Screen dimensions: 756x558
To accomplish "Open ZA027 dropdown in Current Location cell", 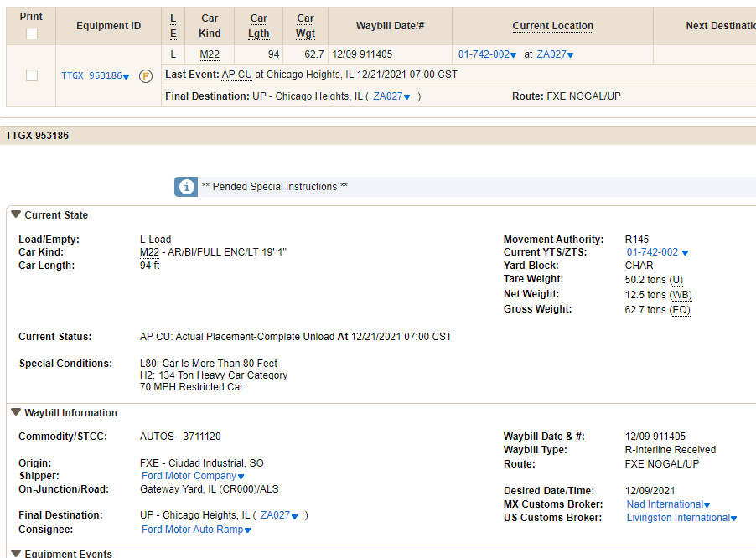I will tap(556, 54).
